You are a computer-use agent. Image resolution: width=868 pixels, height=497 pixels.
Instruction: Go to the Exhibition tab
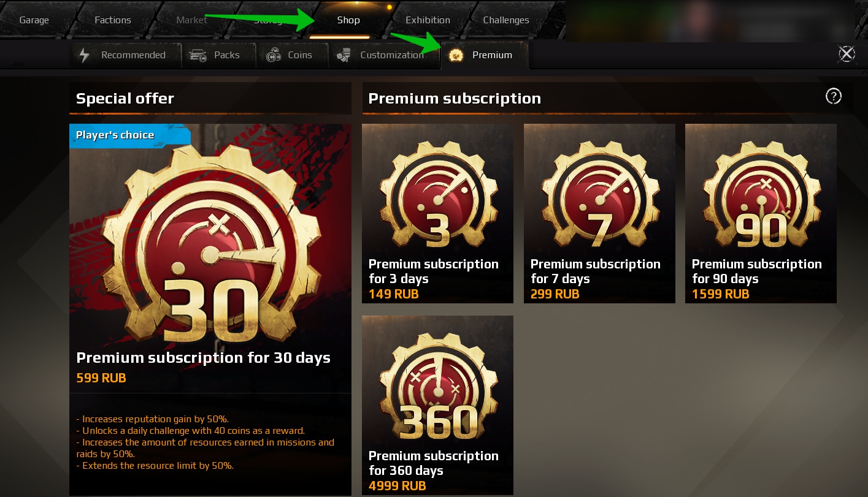tap(428, 20)
